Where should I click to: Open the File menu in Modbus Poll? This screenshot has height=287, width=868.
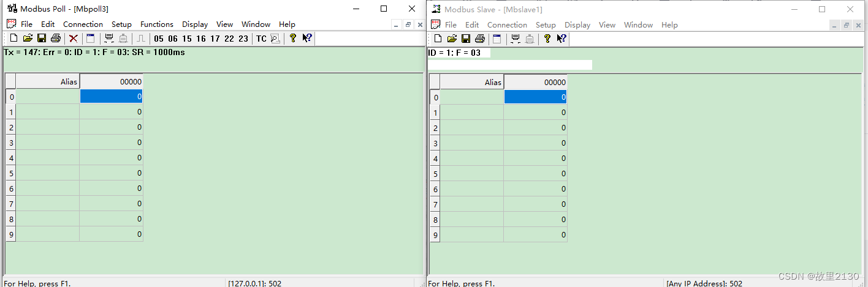point(26,24)
